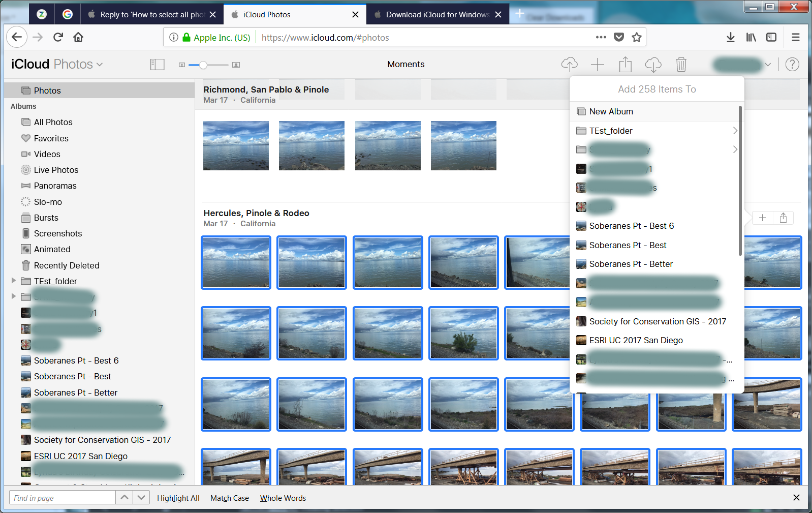Open the Bursts album

(99, 218)
